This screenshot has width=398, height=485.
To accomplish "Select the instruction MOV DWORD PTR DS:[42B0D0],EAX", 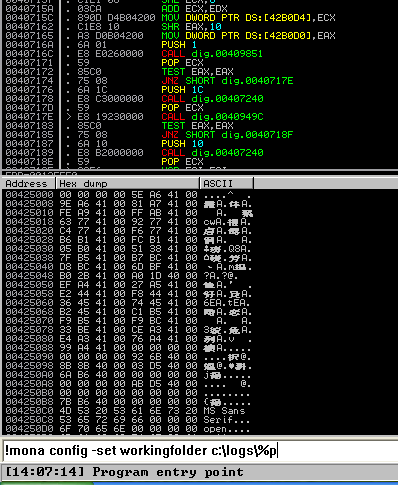I will click(x=248, y=35).
